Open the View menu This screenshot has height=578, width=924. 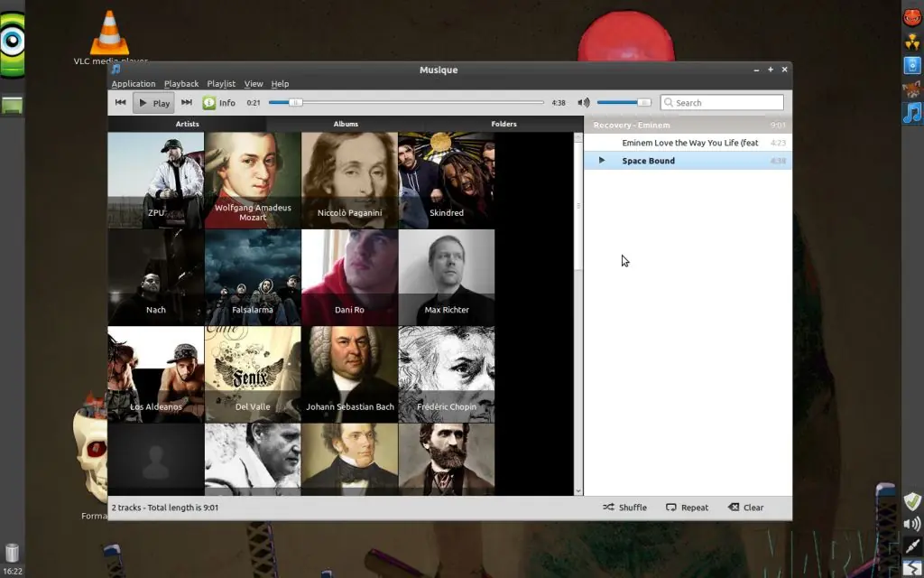point(254,84)
